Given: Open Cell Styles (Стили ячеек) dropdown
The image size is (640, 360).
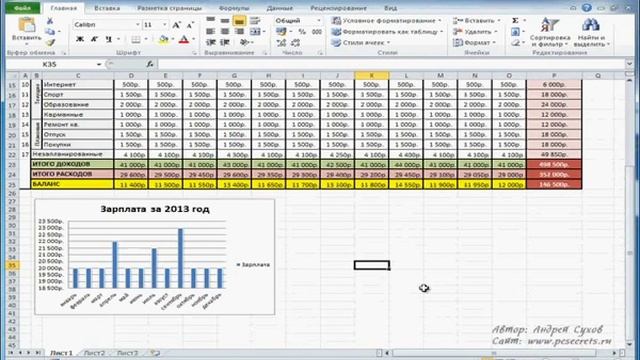Looking at the screenshot, I should [361, 42].
